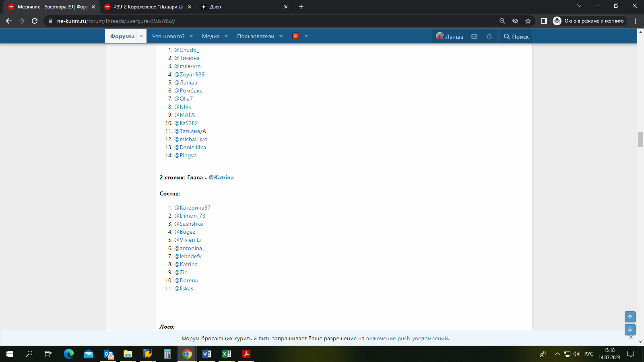Switch the РУС keyboard language indicator
Viewport: 644px width, 362px height.
click(589, 354)
